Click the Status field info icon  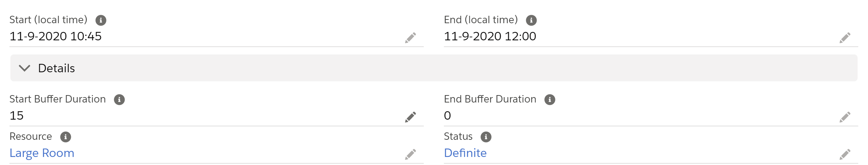(x=486, y=137)
